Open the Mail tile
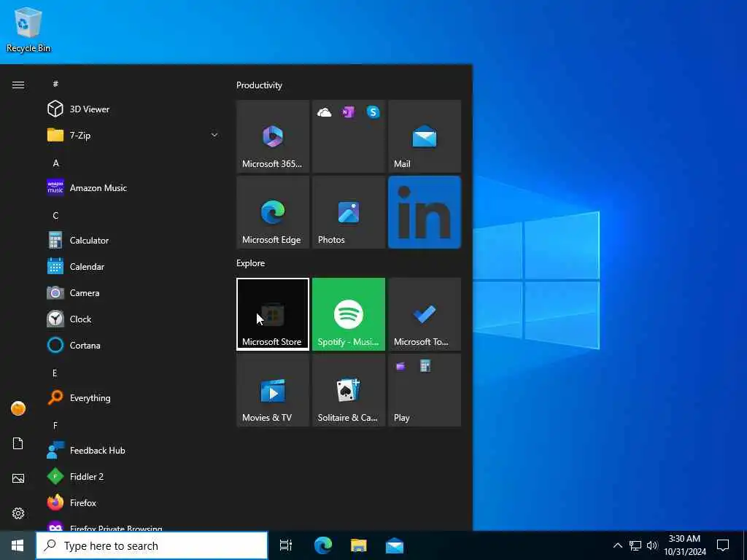The width and height of the screenshot is (747, 560). (425, 136)
